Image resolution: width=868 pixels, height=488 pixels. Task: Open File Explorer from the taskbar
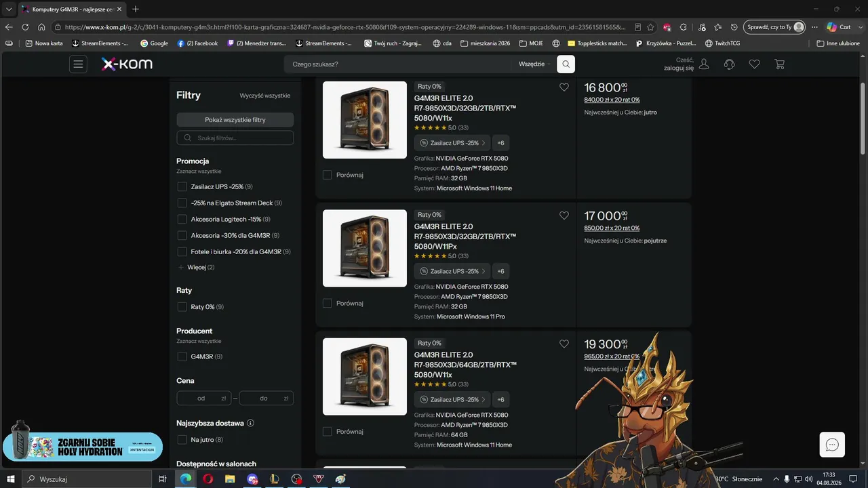pos(230,479)
